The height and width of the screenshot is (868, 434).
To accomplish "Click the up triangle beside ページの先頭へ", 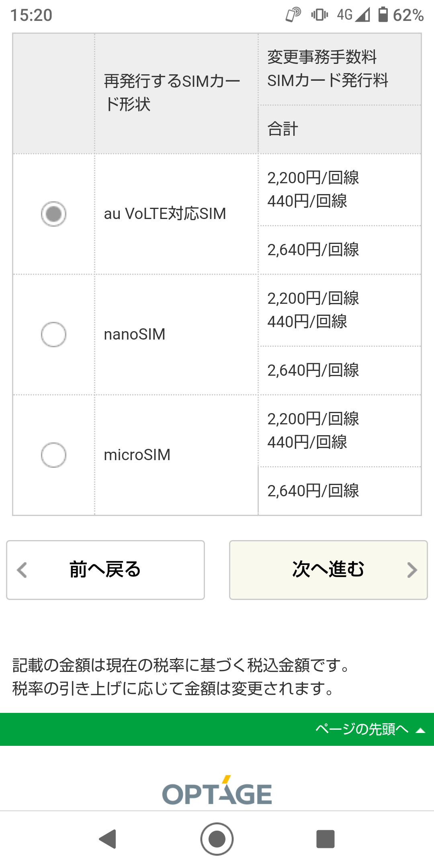I will 420,730.
